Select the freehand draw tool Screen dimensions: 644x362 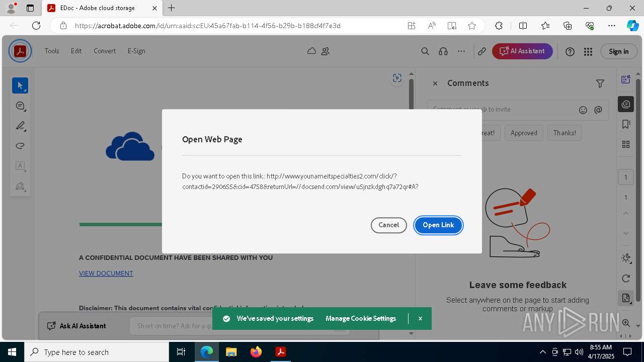[20, 146]
